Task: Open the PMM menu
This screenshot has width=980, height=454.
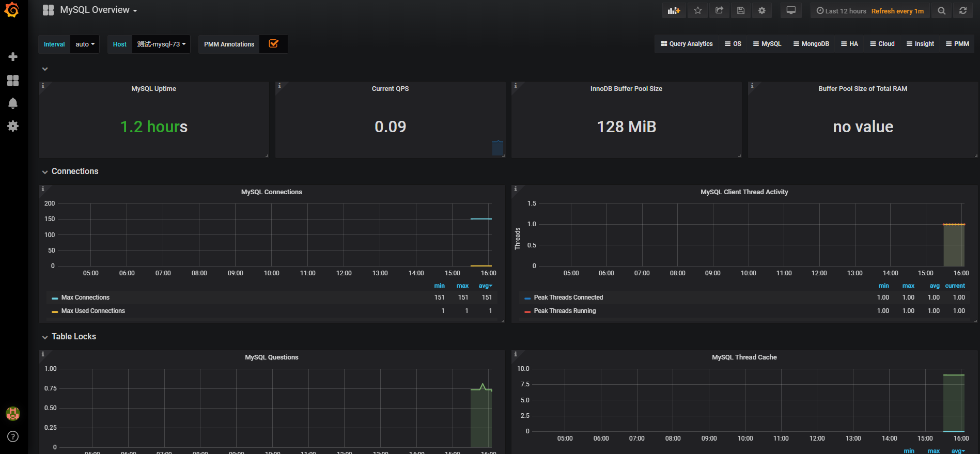Action: (957, 44)
